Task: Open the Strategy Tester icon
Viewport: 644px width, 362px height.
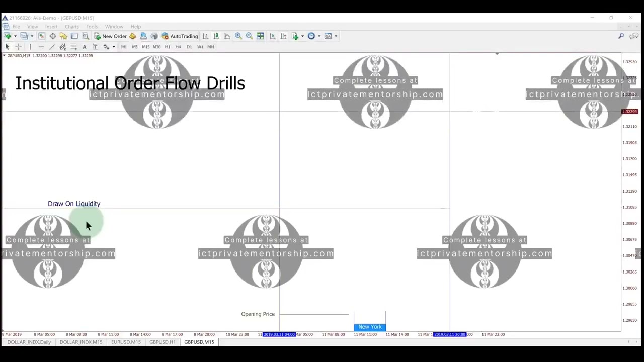Action: coord(85,36)
